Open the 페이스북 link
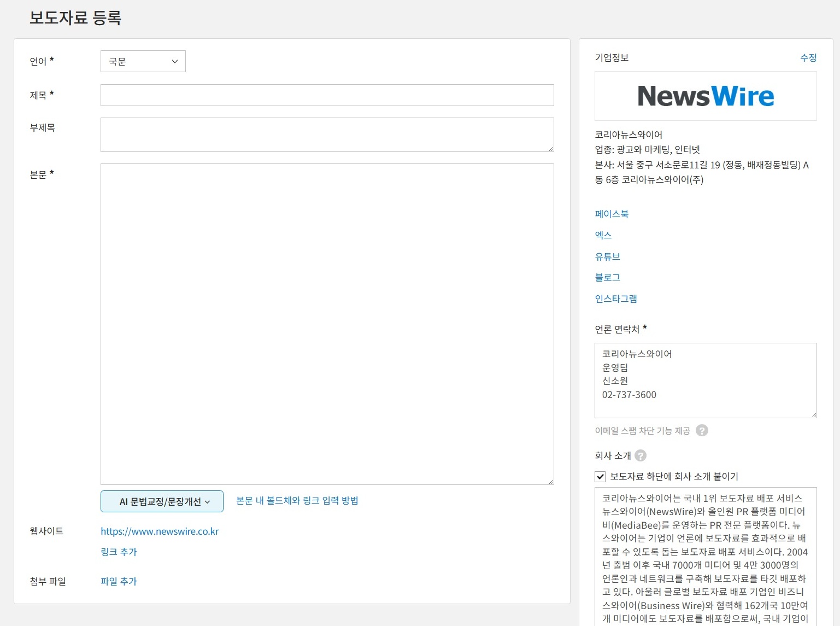Viewport: 840px width, 626px height. (612, 214)
